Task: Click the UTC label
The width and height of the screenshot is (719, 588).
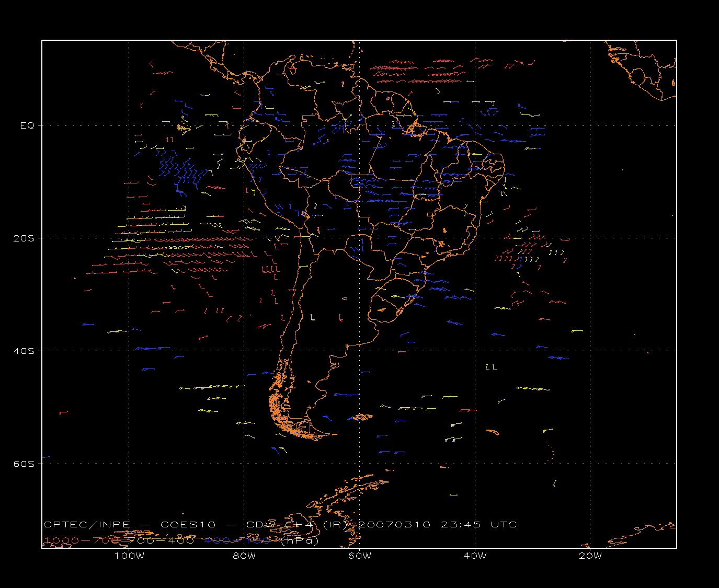Action: click(504, 525)
